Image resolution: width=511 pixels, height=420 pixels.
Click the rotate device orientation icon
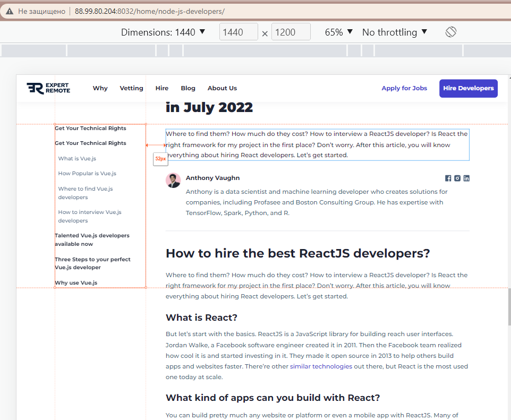(x=450, y=32)
